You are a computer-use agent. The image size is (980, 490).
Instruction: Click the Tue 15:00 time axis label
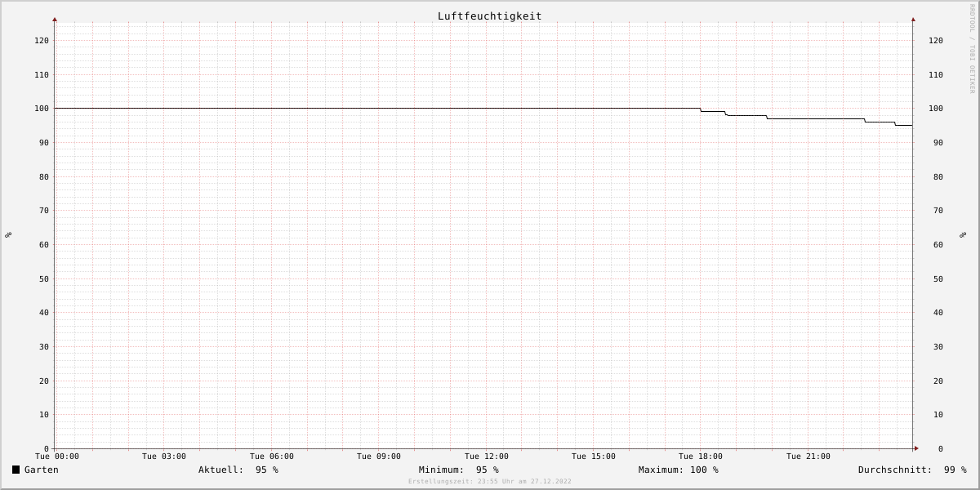click(x=594, y=457)
